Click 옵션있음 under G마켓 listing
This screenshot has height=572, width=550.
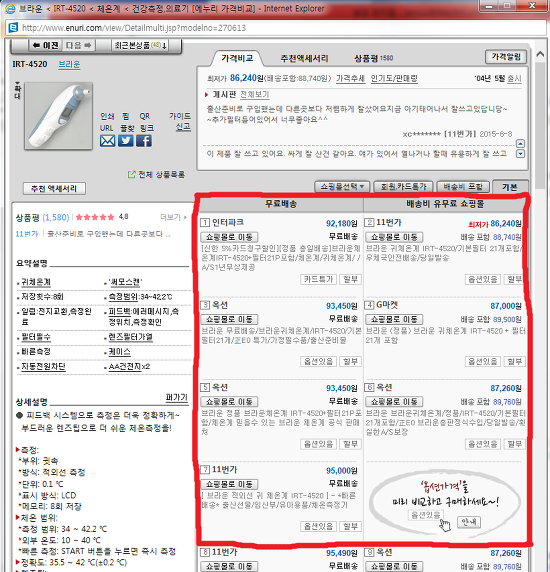coord(483,362)
